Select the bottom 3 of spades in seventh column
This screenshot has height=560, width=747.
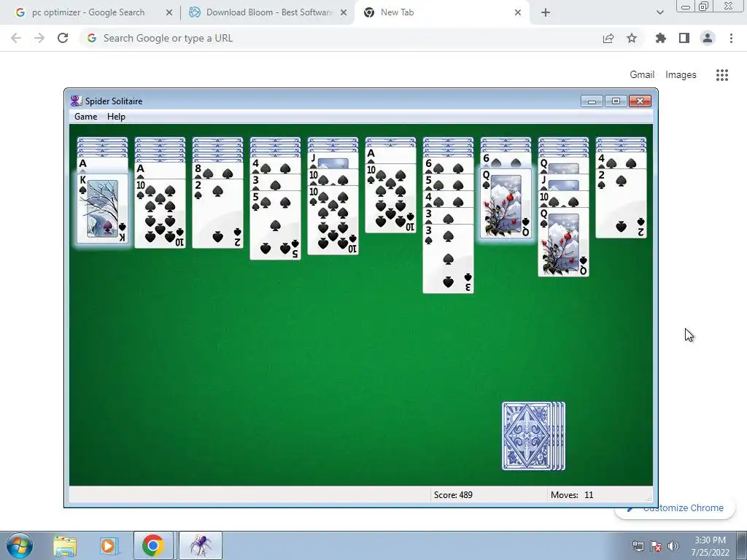coord(449,259)
